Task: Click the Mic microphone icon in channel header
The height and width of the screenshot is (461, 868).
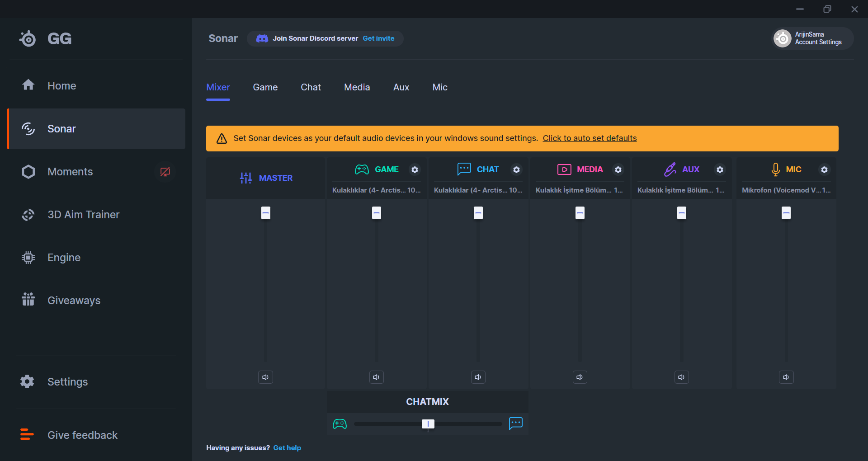Action: click(776, 169)
